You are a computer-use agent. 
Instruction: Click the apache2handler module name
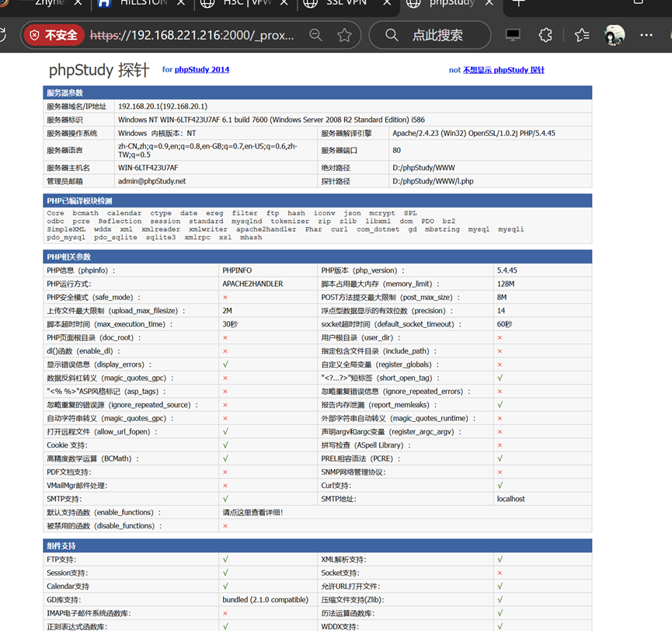(266, 229)
